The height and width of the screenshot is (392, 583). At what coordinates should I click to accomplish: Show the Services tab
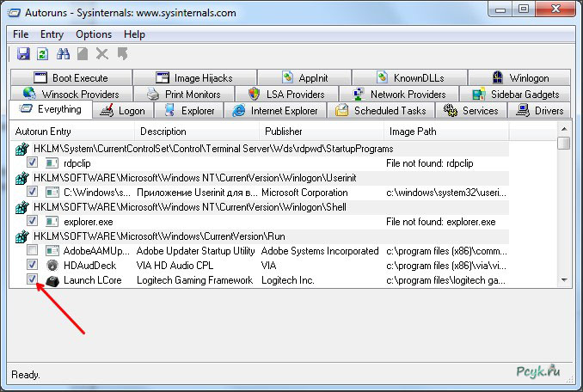pyautogui.click(x=471, y=110)
